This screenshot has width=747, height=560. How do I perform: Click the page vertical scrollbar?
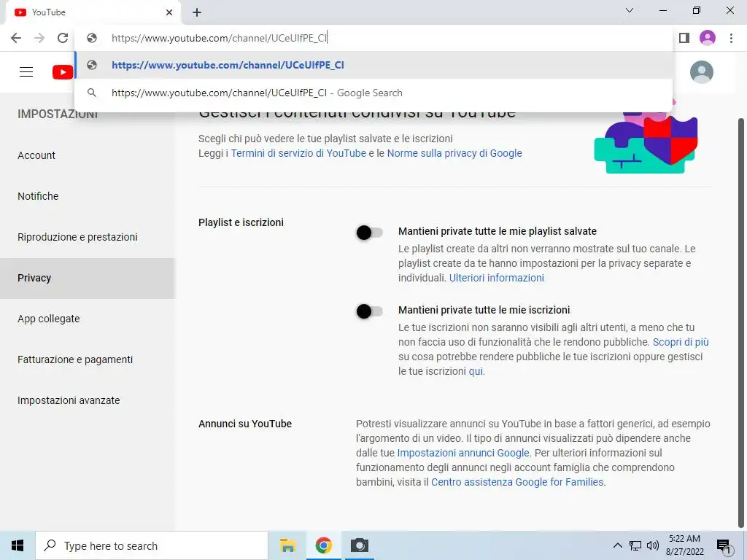741,324
